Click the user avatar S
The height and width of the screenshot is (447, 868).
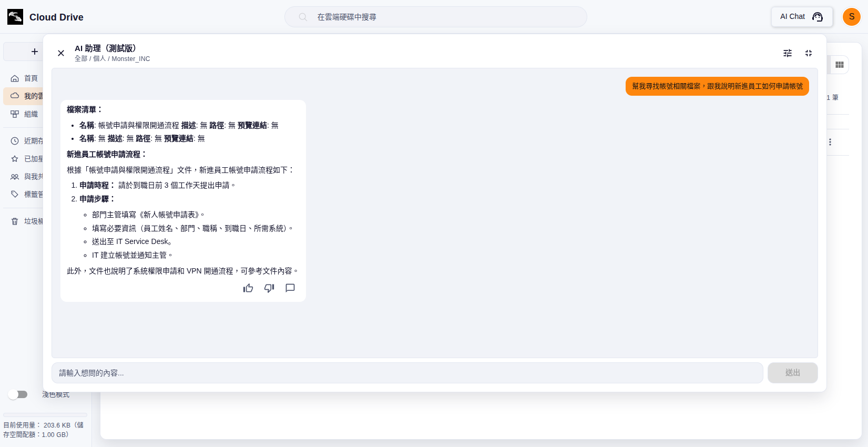pyautogui.click(x=852, y=17)
